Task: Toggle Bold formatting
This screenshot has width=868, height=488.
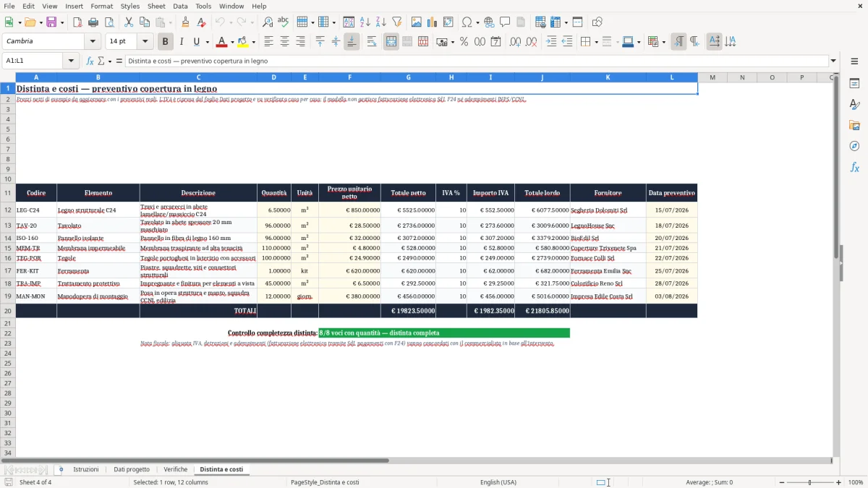Action: click(165, 42)
